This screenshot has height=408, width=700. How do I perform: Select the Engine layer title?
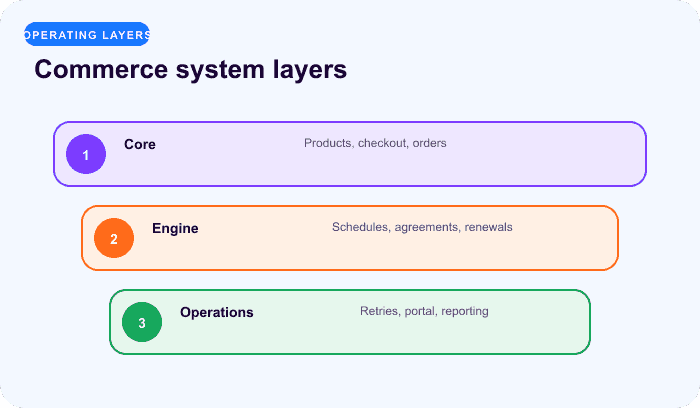click(x=175, y=228)
